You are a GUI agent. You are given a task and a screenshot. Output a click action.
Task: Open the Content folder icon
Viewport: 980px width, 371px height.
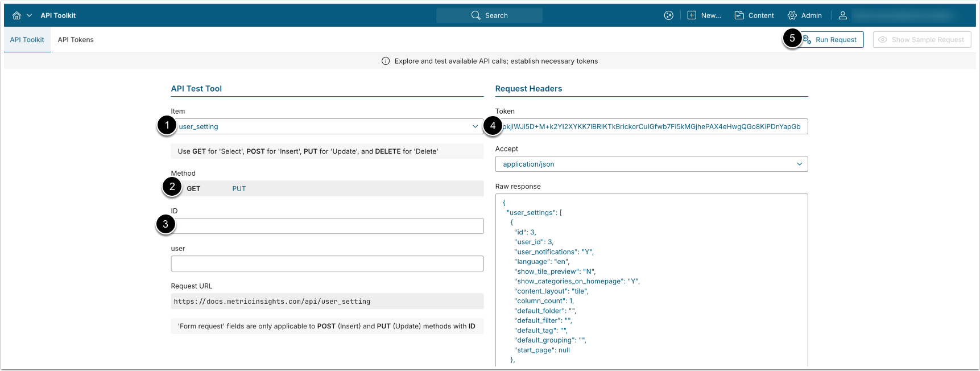739,15
